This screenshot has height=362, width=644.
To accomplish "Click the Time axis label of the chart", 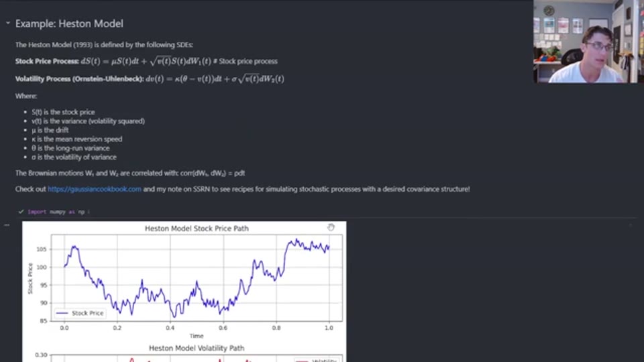I will coord(197,336).
